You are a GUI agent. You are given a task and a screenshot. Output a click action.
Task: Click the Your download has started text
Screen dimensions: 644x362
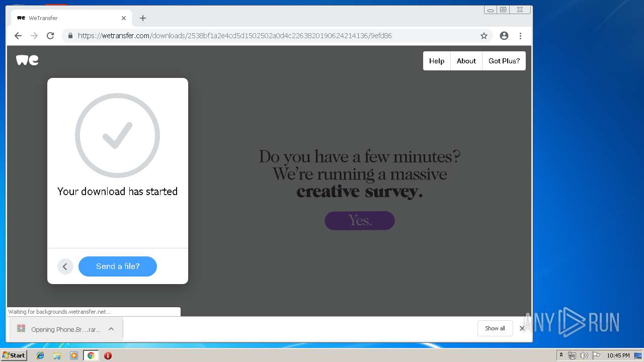tap(117, 192)
